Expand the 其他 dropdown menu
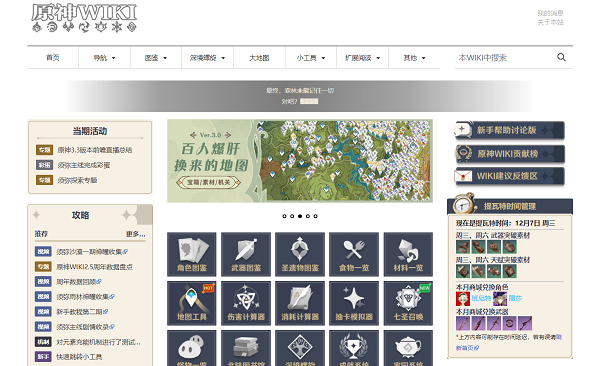 [414, 58]
